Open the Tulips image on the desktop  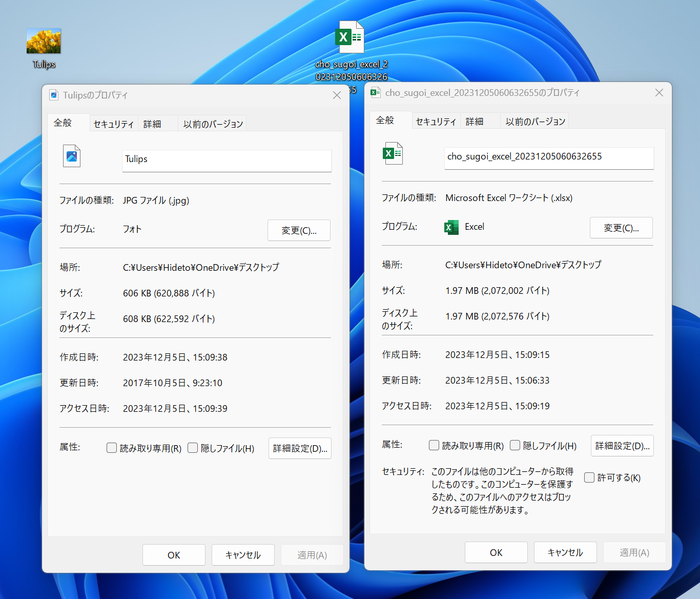(x=43, y=40)
